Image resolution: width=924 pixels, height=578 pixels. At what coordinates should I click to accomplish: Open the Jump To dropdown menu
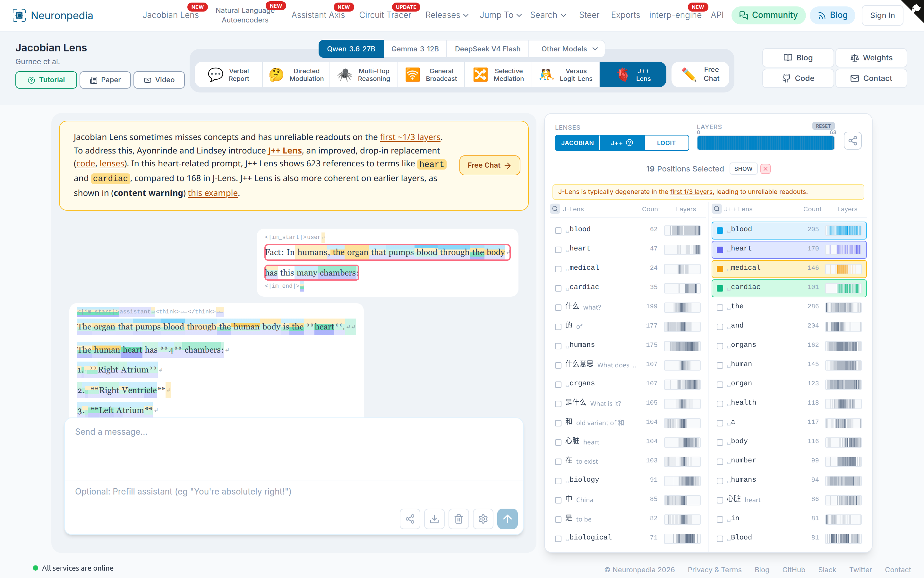click(501, 15)
